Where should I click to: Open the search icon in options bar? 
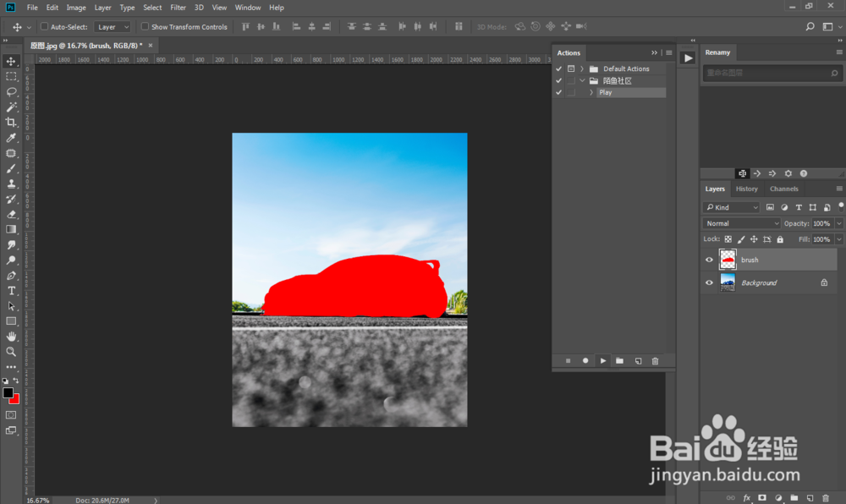(810, 26)
